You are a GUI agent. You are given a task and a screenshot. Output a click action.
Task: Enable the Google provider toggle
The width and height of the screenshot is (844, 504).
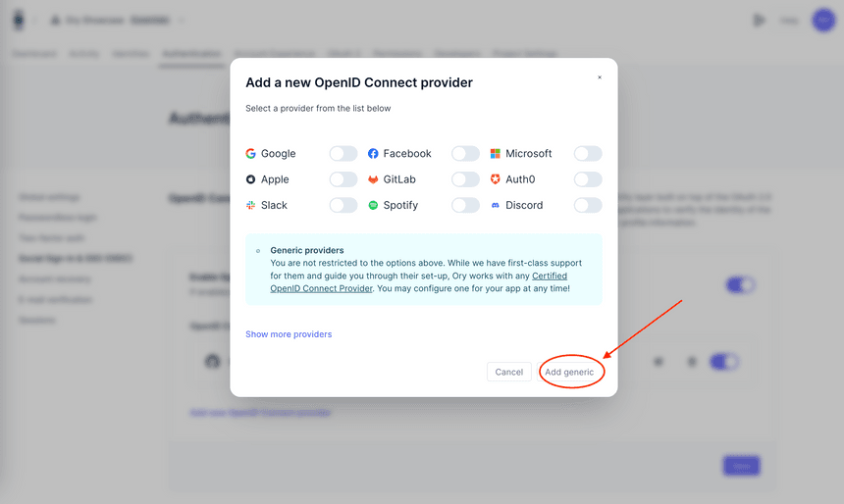click(343, 154)
